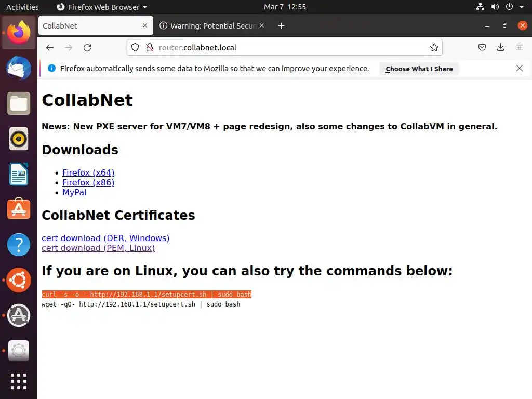Open the MyPal download link

click(74, 192)
